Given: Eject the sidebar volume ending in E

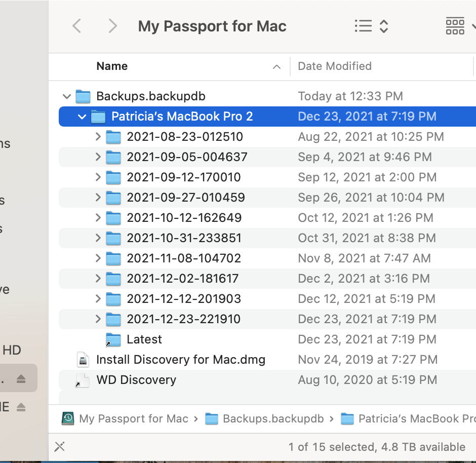Looking at the screenshot, I should tap(21, 407).
